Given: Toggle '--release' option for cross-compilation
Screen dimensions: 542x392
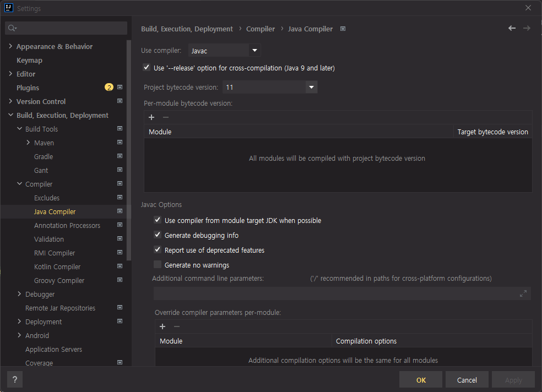Looking at the screenshot, I should point(147,68).
